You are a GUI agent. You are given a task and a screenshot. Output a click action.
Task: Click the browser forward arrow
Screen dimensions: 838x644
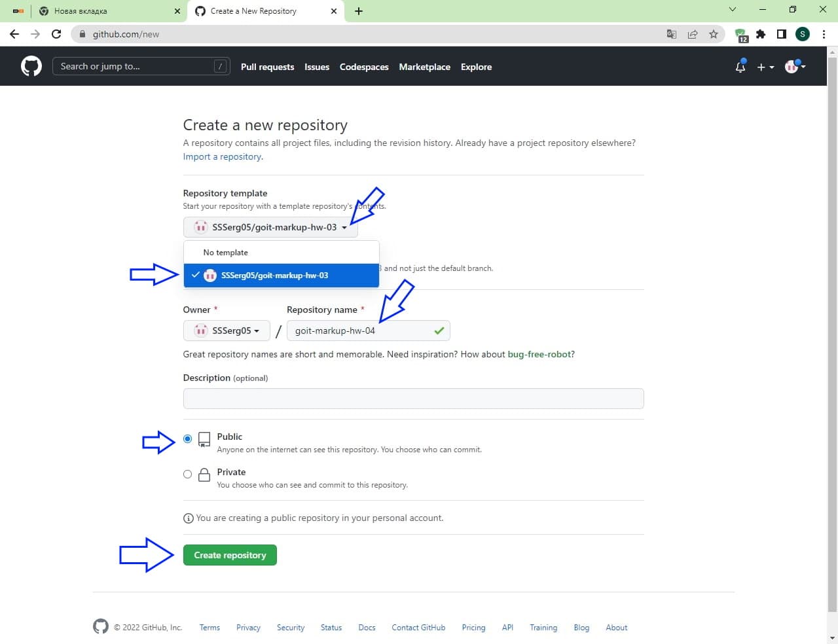coord(35,34)
